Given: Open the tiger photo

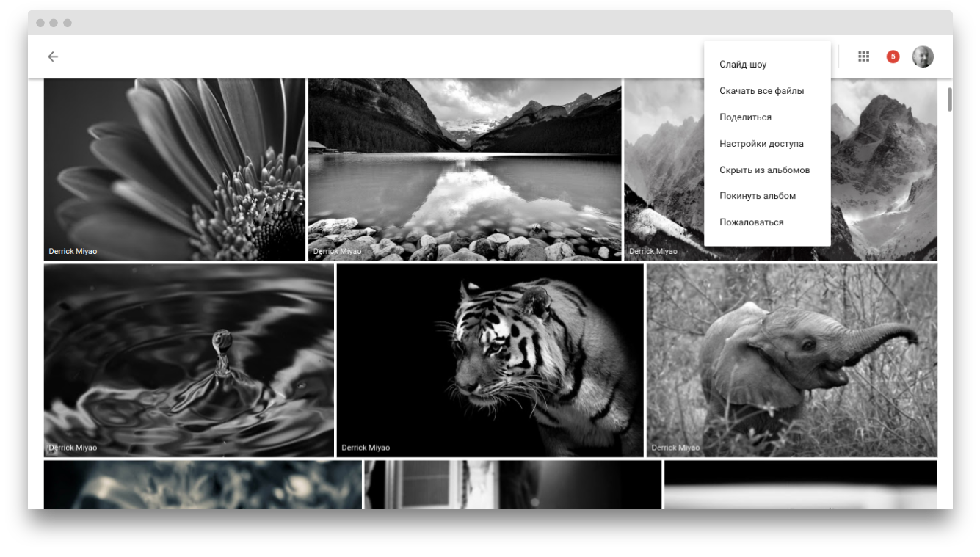Looking at the screenshot, I should (x=490, y=360).
